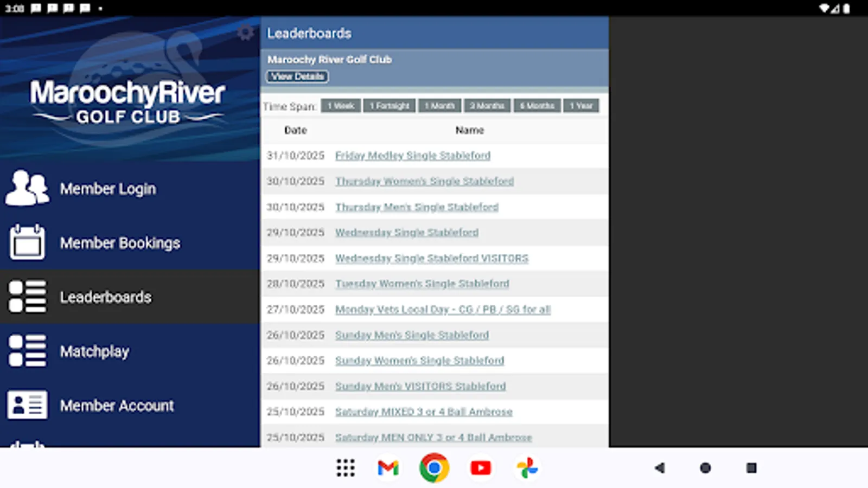Open the Google Photos icon

click(x=527, y=468)
